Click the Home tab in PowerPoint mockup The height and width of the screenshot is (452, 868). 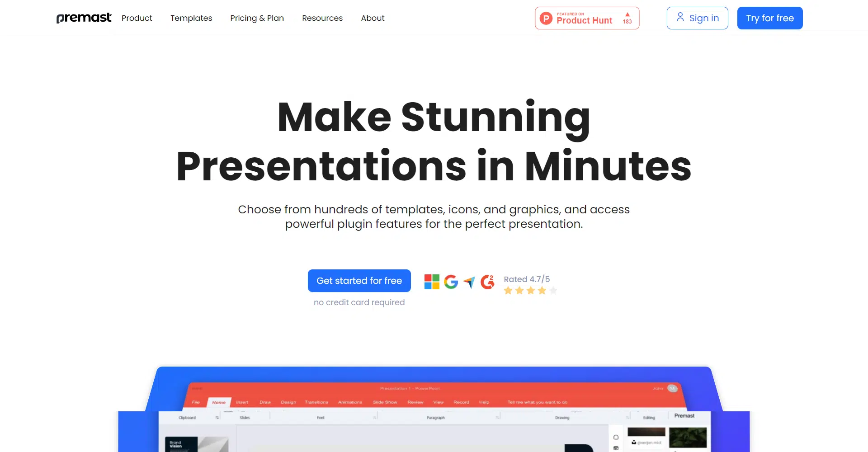coord(219,402)
